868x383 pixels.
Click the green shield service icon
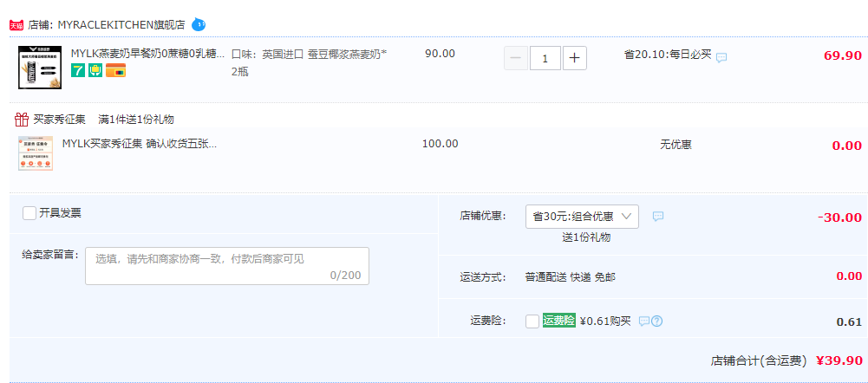(x=95, y=70)
